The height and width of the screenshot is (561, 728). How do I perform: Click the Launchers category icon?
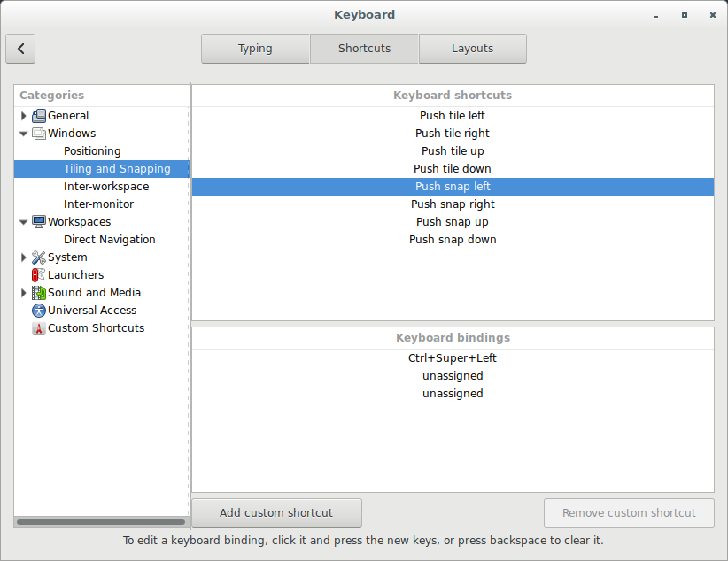coord(39,275)
